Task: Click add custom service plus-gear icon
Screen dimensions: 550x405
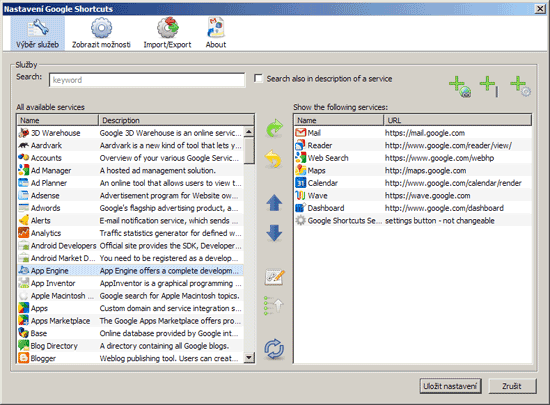Action: pyautogui.click(x=521, y=86)
